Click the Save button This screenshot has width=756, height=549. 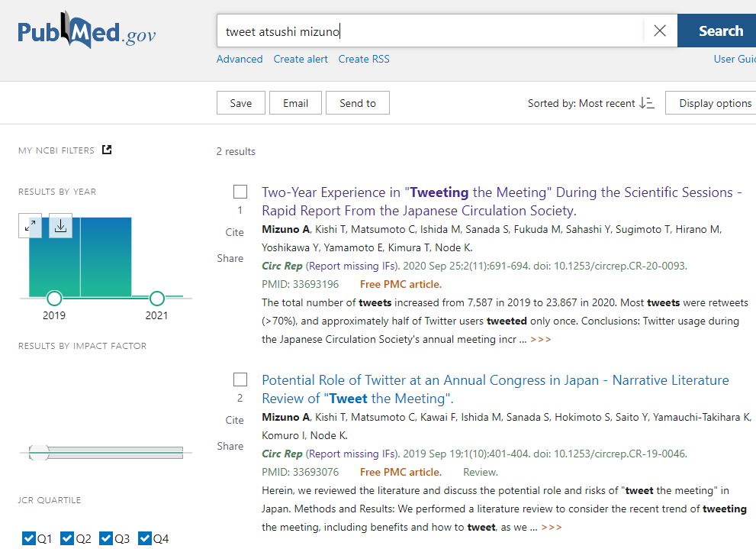pos(240,103)
